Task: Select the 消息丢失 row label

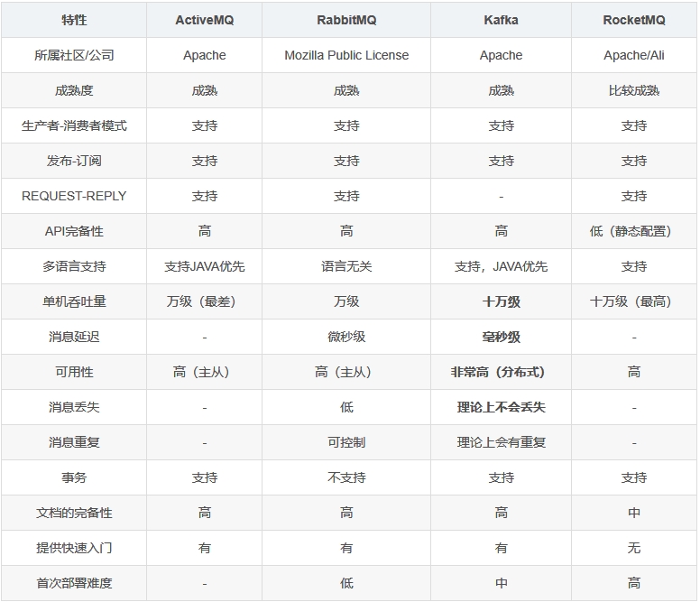Action: pos(74,407)
